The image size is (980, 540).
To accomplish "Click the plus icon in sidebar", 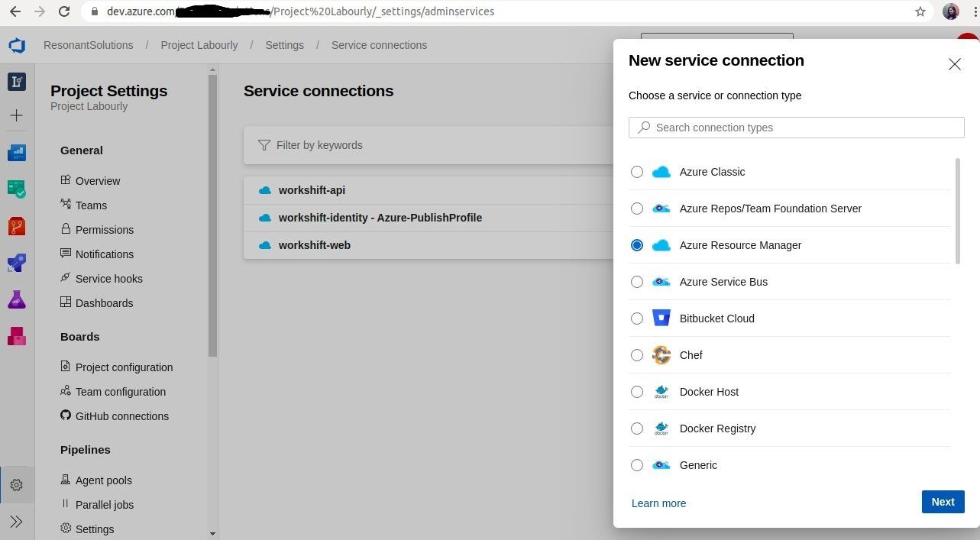I will pyautogui.click(x=17, y=115).
